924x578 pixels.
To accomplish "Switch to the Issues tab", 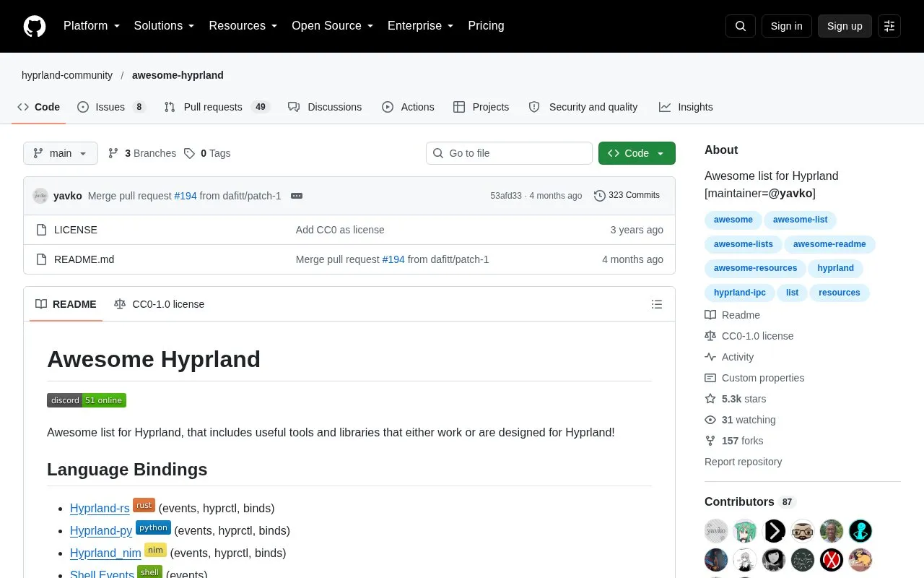I will [x=112, y=107].
